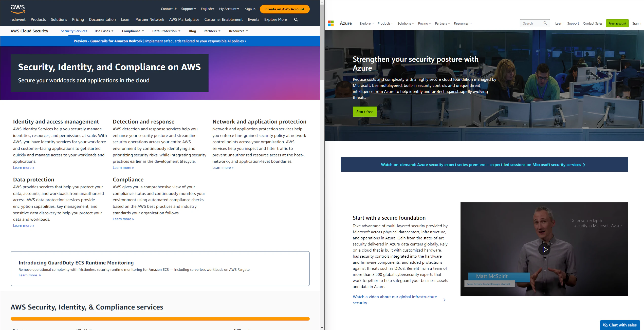Image resolution: width=644 pixels, height=330 pixels.
Task: Click the Free account button
Action: tap(617, 23)
